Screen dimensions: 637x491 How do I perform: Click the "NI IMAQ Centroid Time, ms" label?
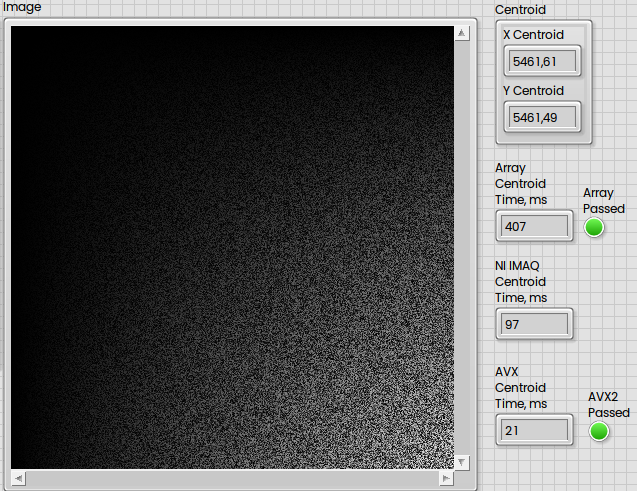(521, 281)
